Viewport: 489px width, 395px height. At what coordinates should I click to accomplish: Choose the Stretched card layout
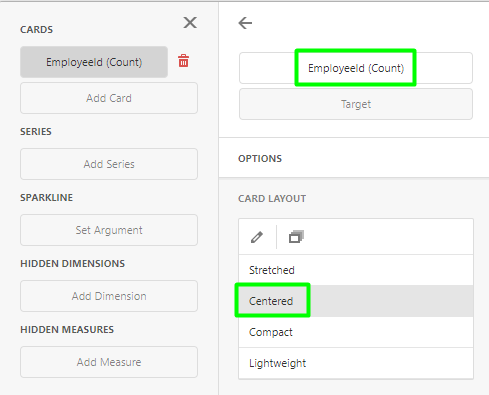(356, 270)
